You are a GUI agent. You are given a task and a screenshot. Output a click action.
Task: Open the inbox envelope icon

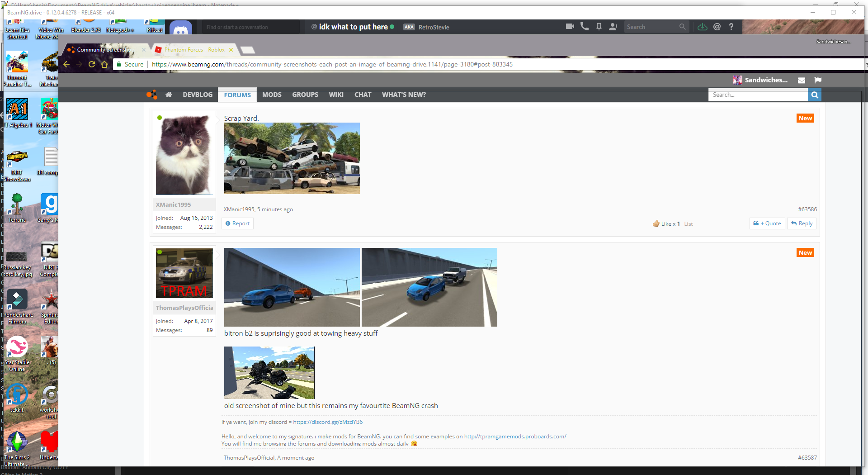coord(802,80)
